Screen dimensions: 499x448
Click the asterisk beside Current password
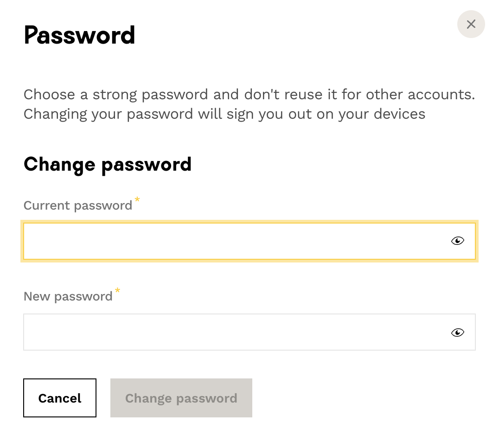pos(137,199)
